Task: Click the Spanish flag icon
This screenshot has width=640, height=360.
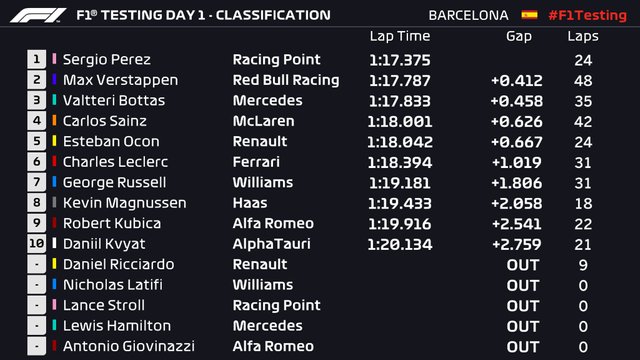Action: [529, 15]
